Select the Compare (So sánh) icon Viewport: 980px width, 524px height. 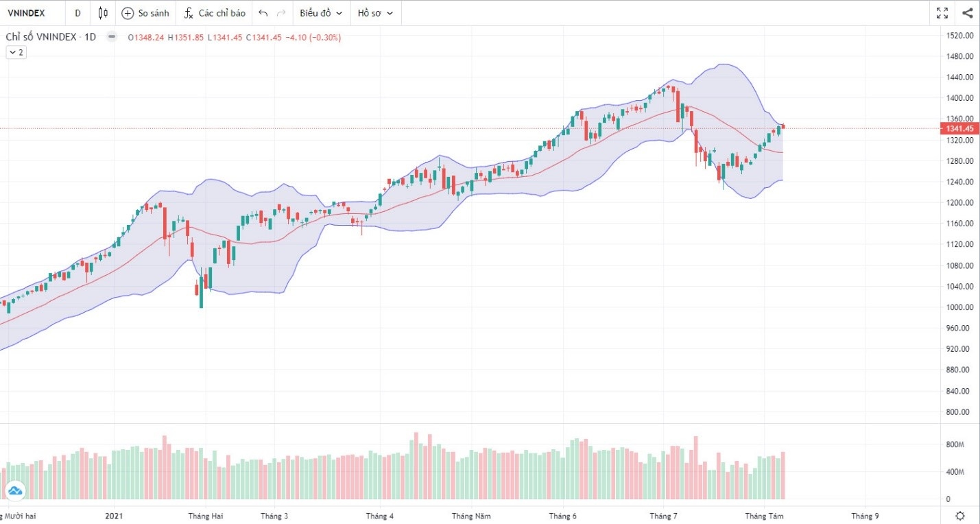coord(145,12)
